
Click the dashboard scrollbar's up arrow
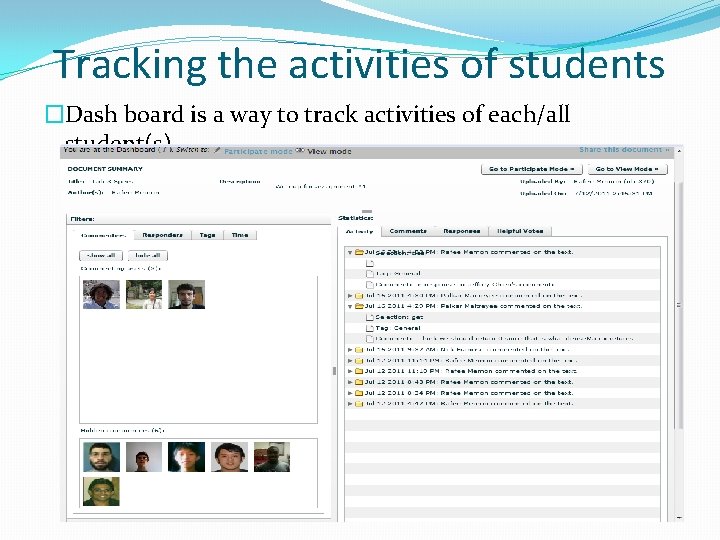(679, 151)
